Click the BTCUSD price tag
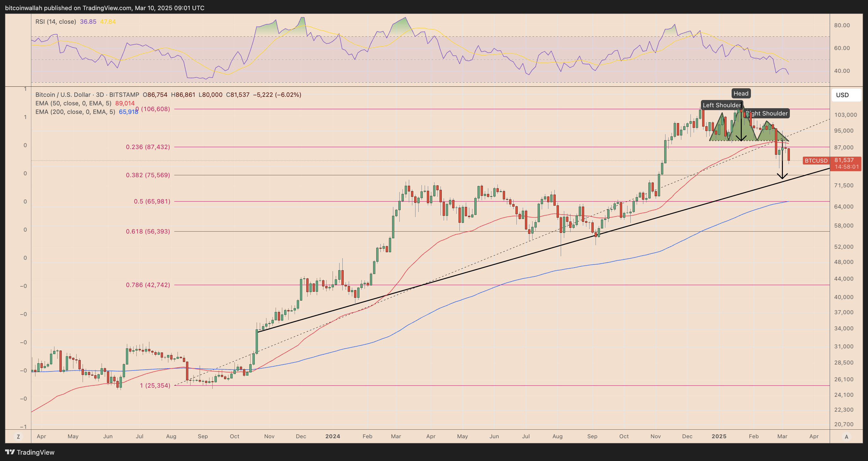This screenshot has height=461, width=868. (x=816, y=161)
